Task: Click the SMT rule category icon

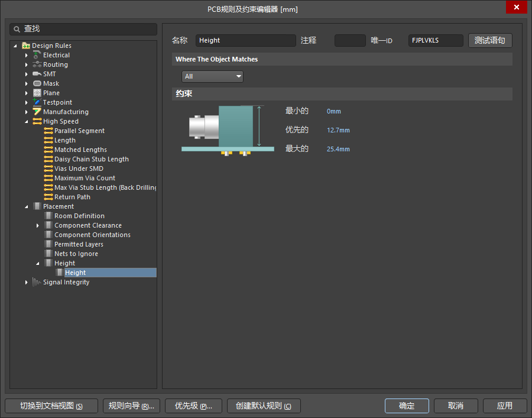Action: pyautogui.click(x=37, y=74)
